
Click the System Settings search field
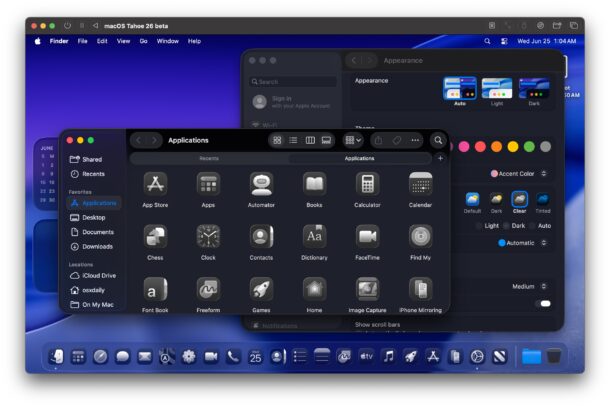[293, 82]
